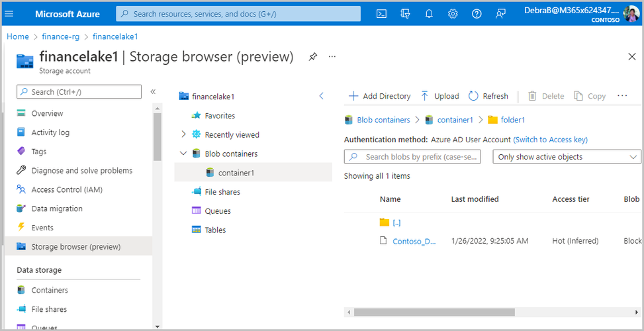
Task: Collapse the financelake1 tree pane
Action: [x=322, y=96]
